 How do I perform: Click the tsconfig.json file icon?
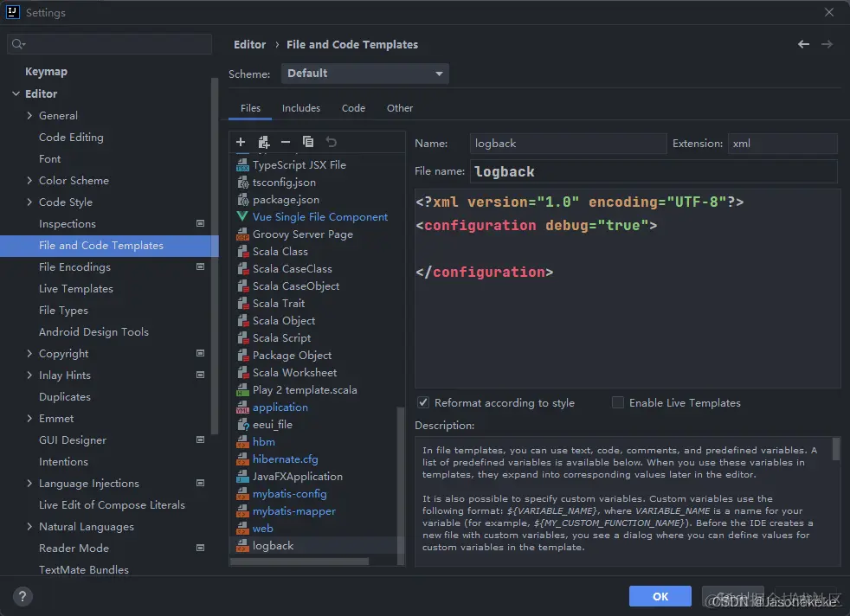242,183
